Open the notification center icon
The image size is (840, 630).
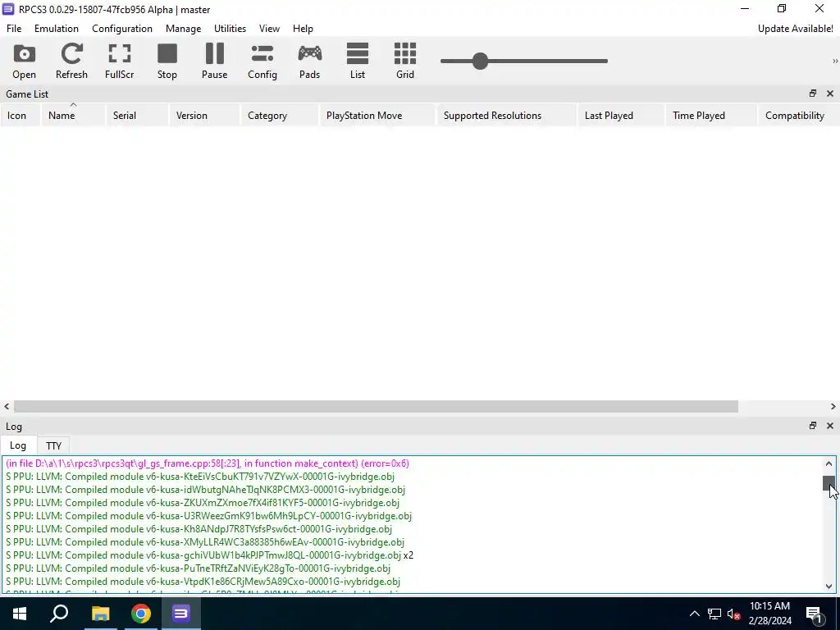(814, 614)
